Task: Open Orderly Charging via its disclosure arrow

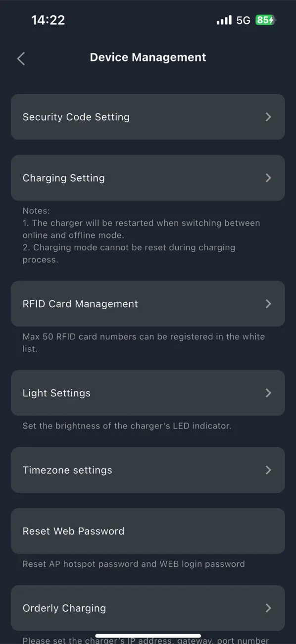Action: 269,608
